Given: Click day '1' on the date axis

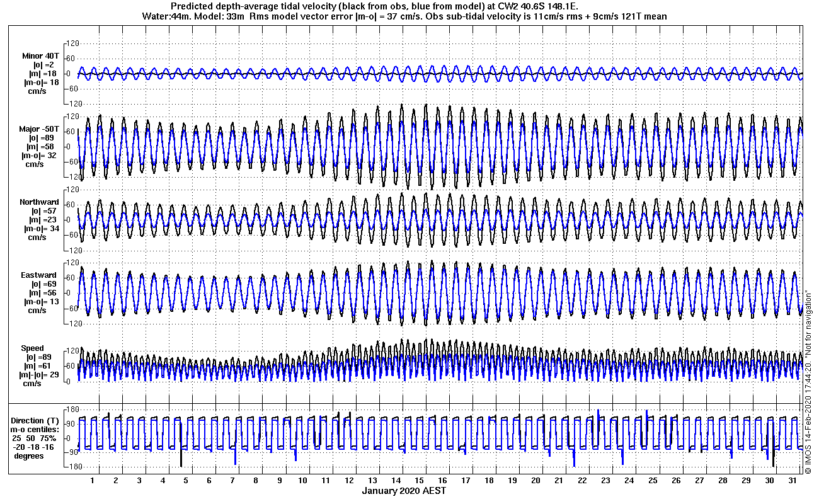Looking at the screenshot, I should coord(92,480).
